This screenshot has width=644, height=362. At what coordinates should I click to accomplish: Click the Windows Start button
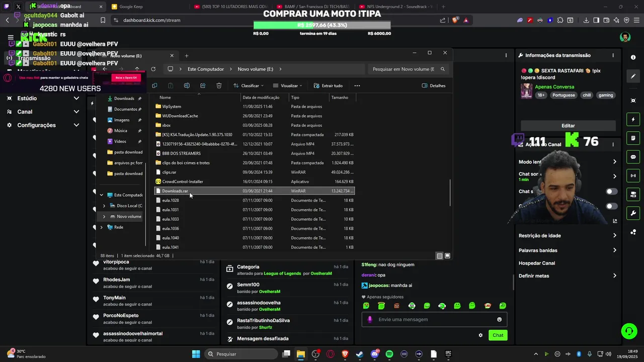(x=196, y=354)
